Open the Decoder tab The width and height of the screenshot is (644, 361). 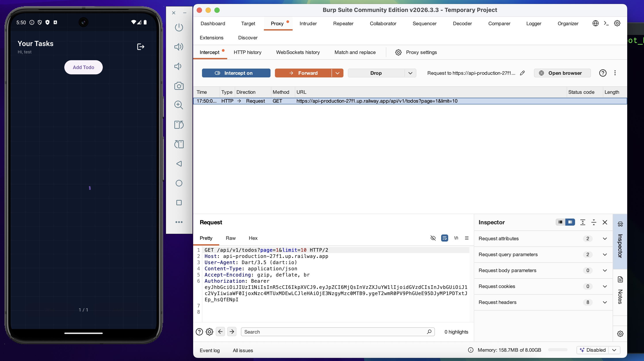[462, 23]
